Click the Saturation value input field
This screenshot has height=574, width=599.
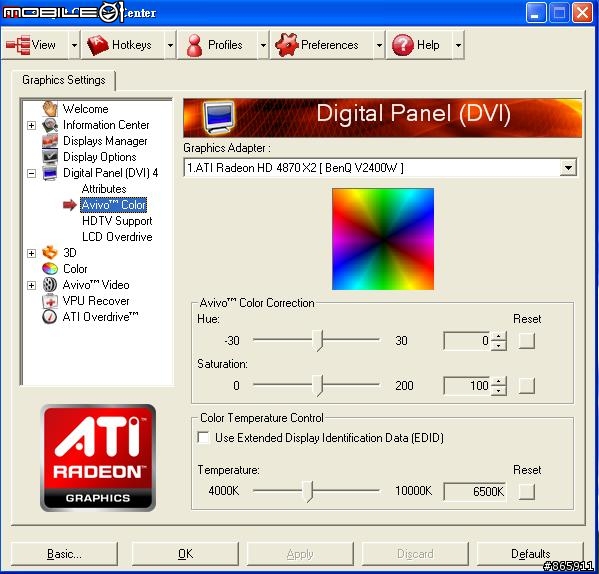pyautogui.click(x=467, y=386)
